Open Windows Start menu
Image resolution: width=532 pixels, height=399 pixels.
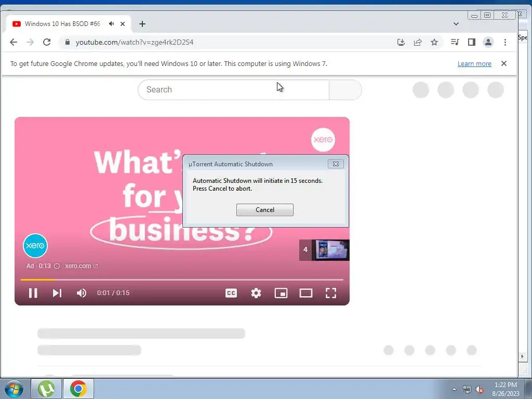click(x=13, y=389)
